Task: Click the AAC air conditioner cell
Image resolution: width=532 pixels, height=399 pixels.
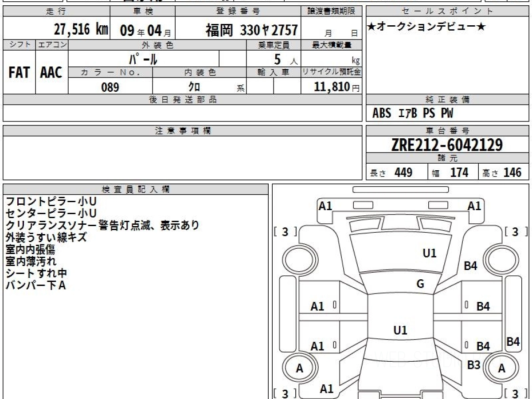Action: click(x=51, y=73)
